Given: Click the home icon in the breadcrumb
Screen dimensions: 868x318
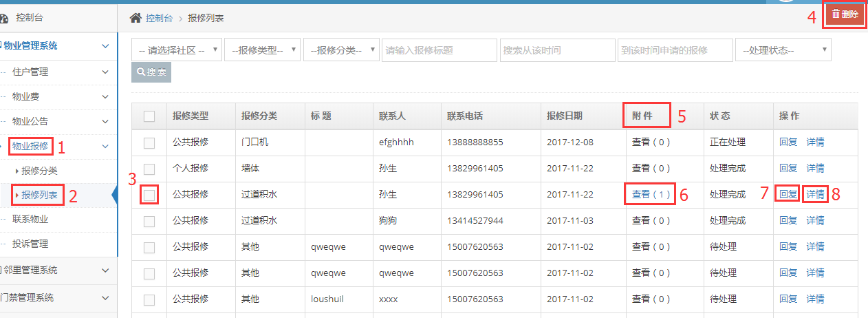Looking at the screenshot, I should pos(135,18).
